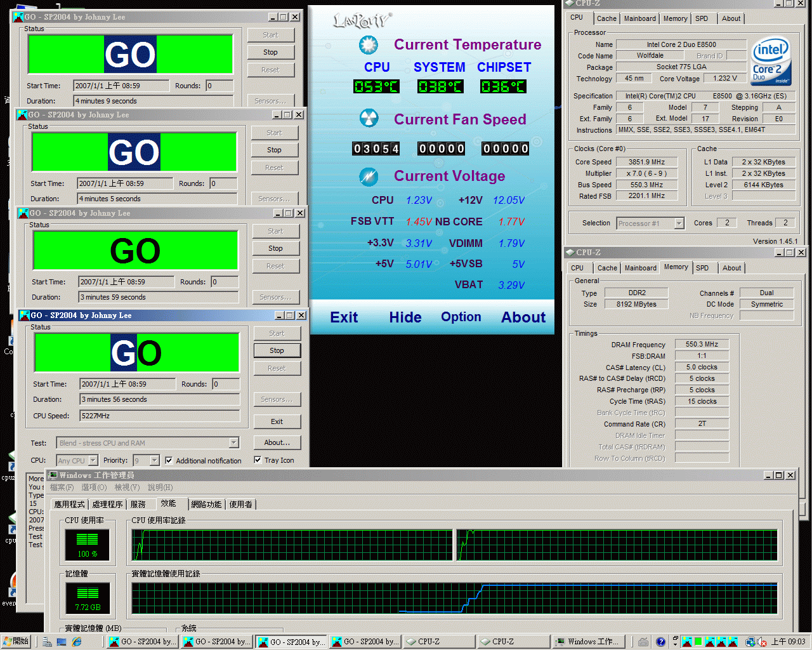Click the Windows Start button
This screenshot has height=650, width=812.
[x=16, y=642]
